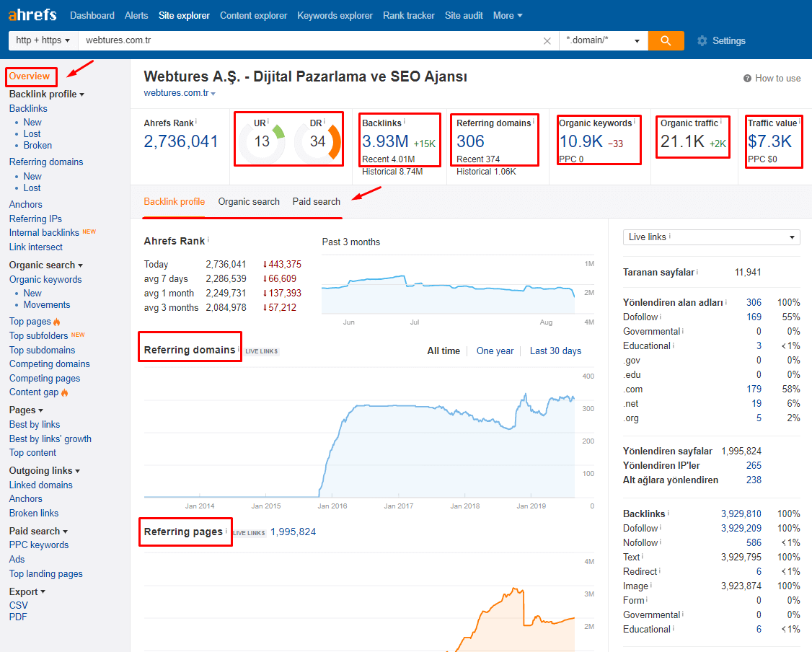Screen dimensions: 812x652
Task: Click the ahrefs logo
Action: tap(32, 14)
